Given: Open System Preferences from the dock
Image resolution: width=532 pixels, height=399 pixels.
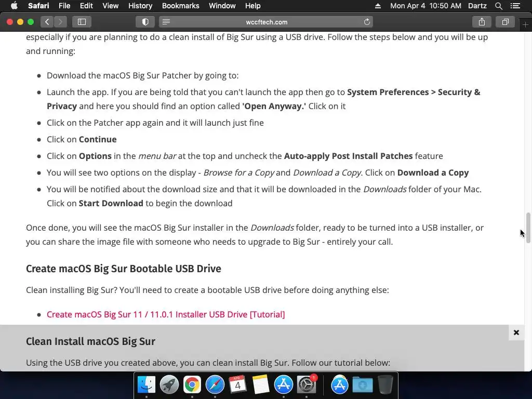Looking at the screenshot, I should (x=307, y=384).
